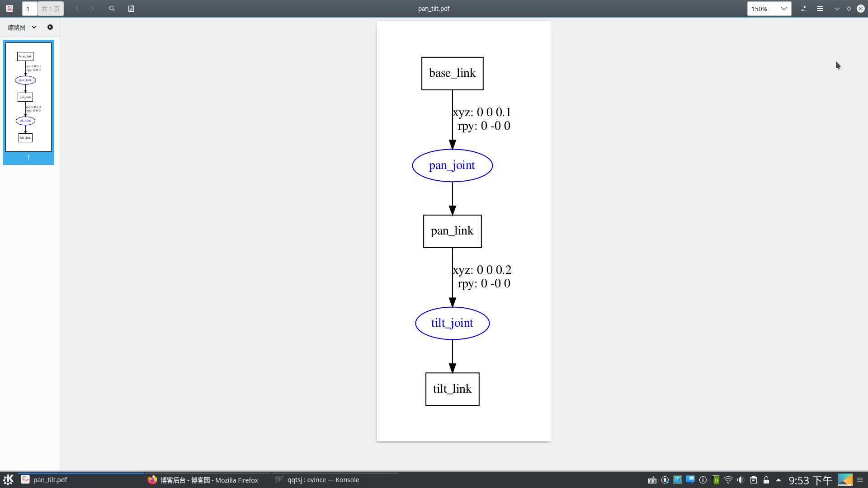868x488 pixels.
Task: Open the KDE application launcher
Action: point(9,480)
